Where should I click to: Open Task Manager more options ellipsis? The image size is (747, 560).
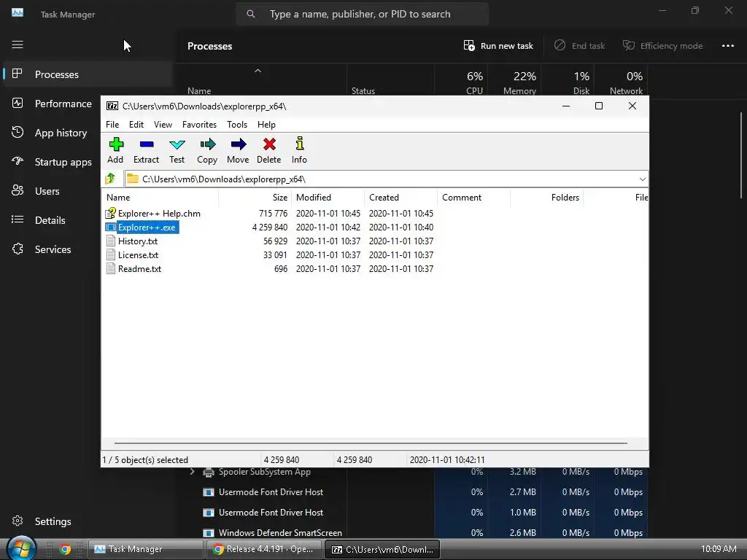coord(727,46)
